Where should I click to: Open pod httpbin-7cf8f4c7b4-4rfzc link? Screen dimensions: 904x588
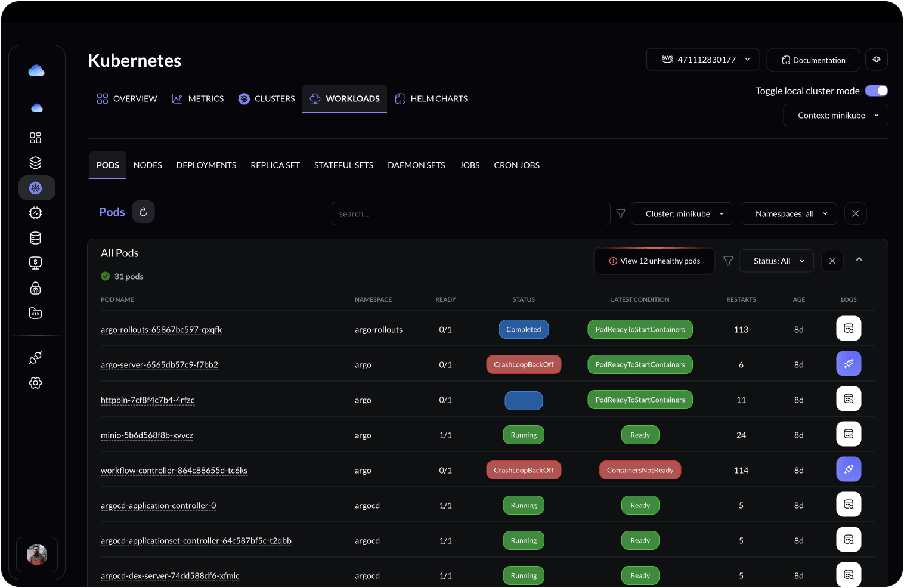(147, 400)
